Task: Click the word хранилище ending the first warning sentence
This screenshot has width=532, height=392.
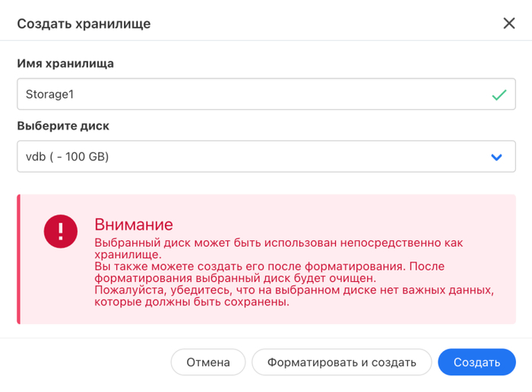Action: click(x=127, y=254)
